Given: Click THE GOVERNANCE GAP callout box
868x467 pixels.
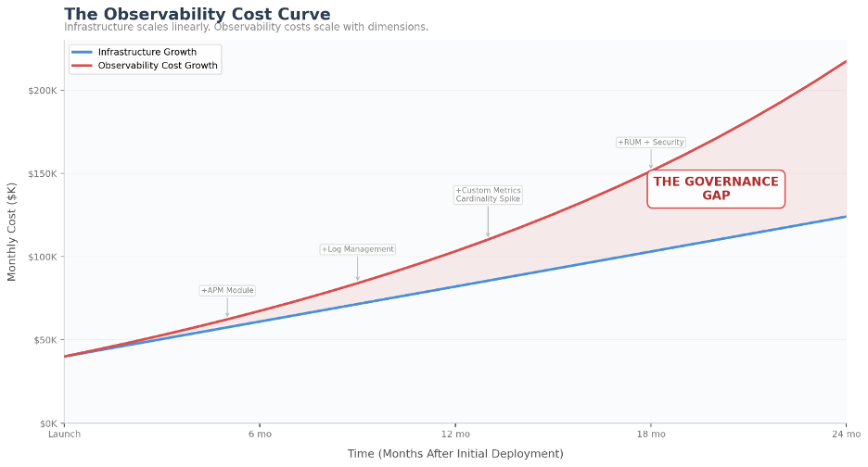Looking at the screenshot, I should (x=716, y=189).
